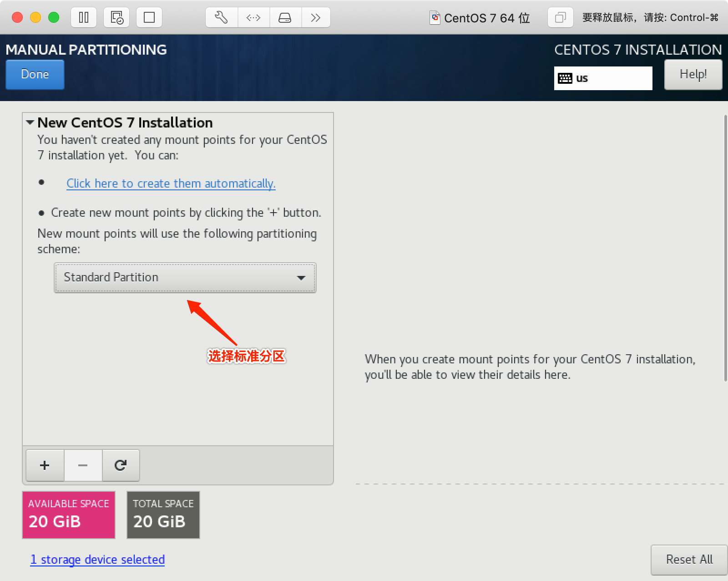Click the mount point details placeholder text
Viewport: 728px width, 581px height.
pos(530,367)
